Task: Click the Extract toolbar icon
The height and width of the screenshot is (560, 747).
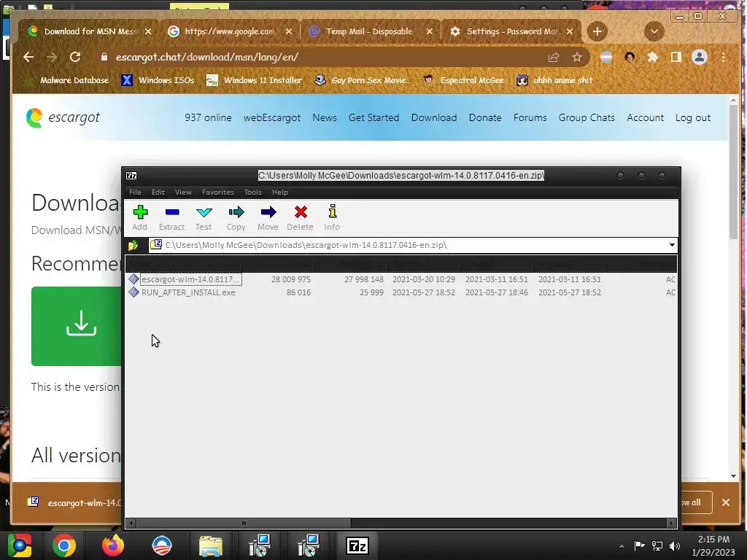Action: [171, 217]
